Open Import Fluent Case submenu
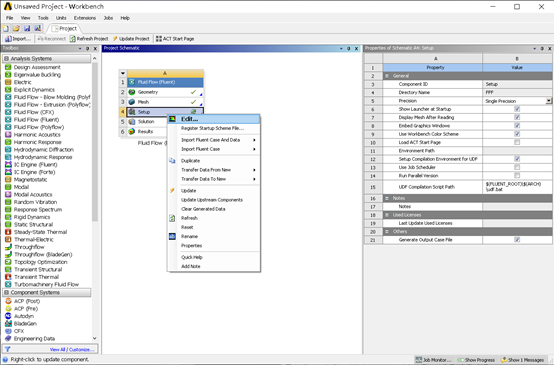The image size is (554, 365). pyautogui.click(x=213, y=149)
